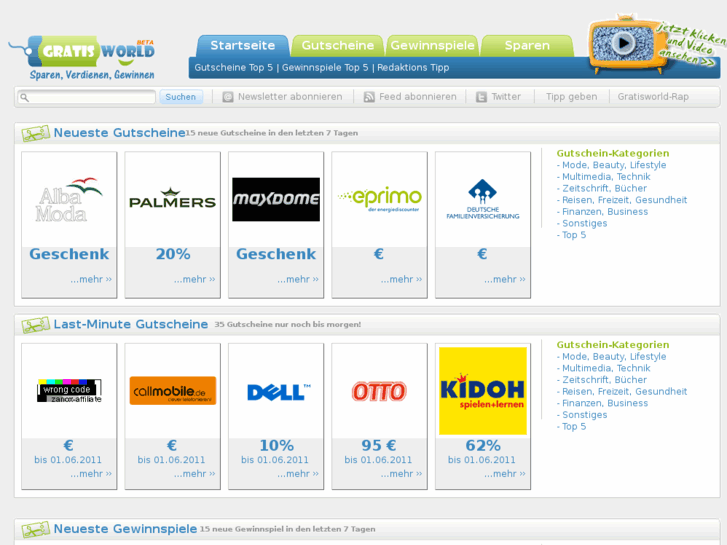Open the Alba Moda logo offer
The height and width of the screenshot is (545, 727).
pos(69,199)
